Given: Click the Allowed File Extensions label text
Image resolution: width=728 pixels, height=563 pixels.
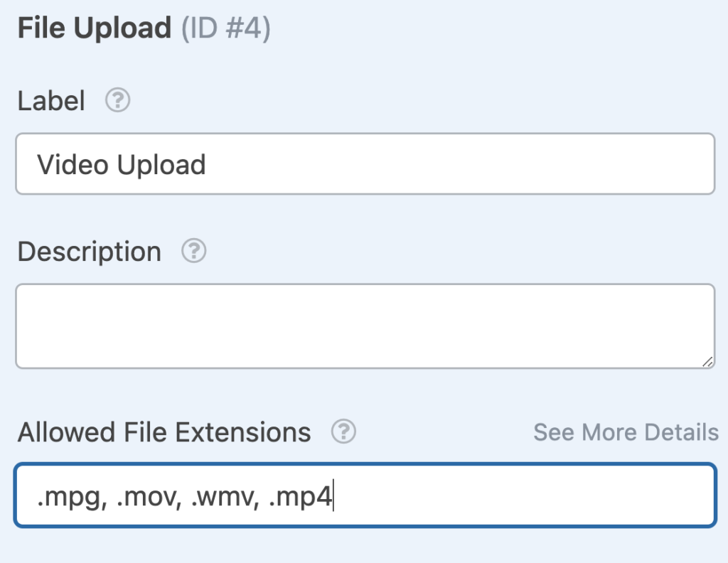Looking at the screenshot, I should (164, 431).
